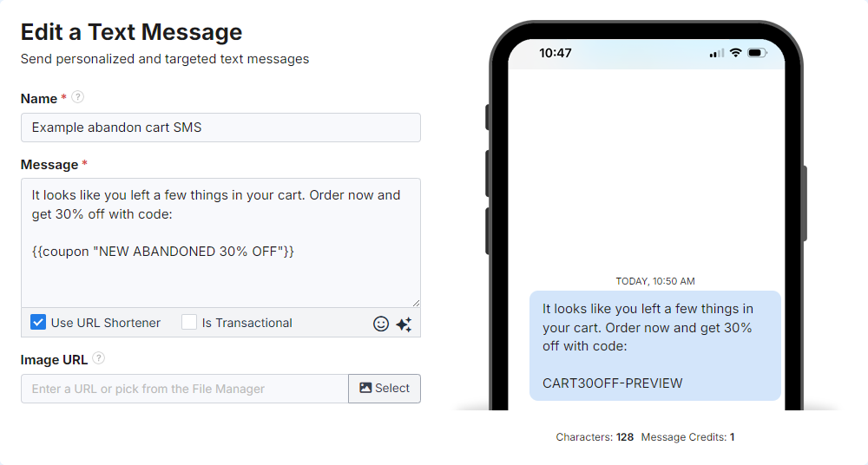This screenshot has height=465, width=868.
Task: Click the blue SMS preview bubble
Action: pos(654,345)
